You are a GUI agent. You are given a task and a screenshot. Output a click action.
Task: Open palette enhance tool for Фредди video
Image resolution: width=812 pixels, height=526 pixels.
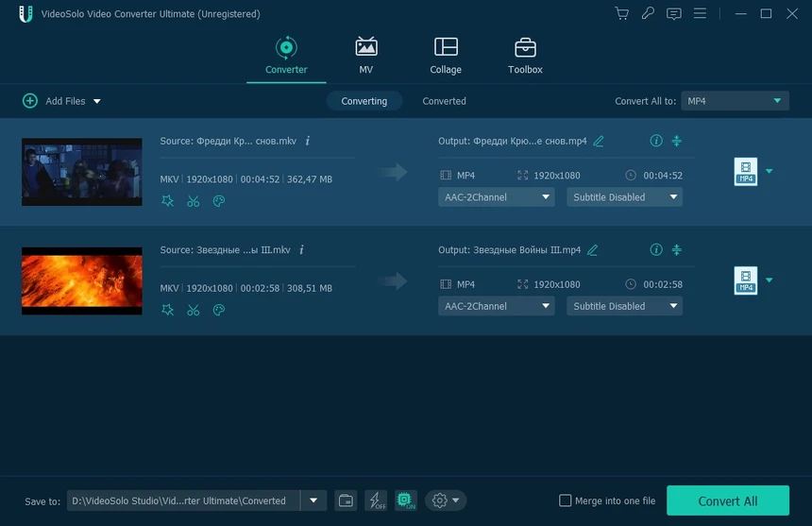[219, 201]
